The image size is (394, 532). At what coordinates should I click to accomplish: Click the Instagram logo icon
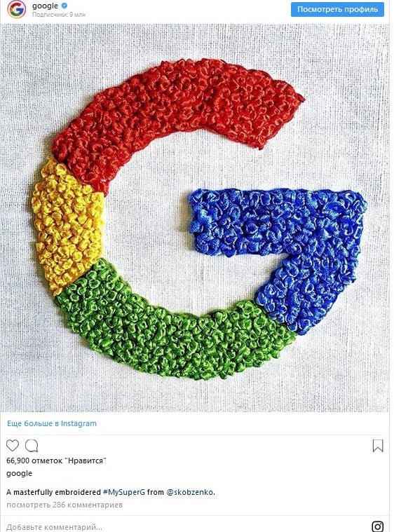click(x=378, y=526)
